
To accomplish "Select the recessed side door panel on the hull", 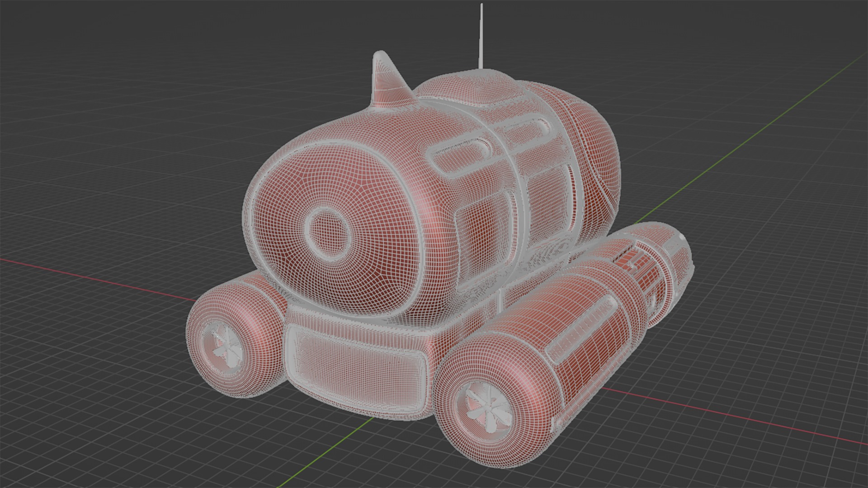I will 487,242.
